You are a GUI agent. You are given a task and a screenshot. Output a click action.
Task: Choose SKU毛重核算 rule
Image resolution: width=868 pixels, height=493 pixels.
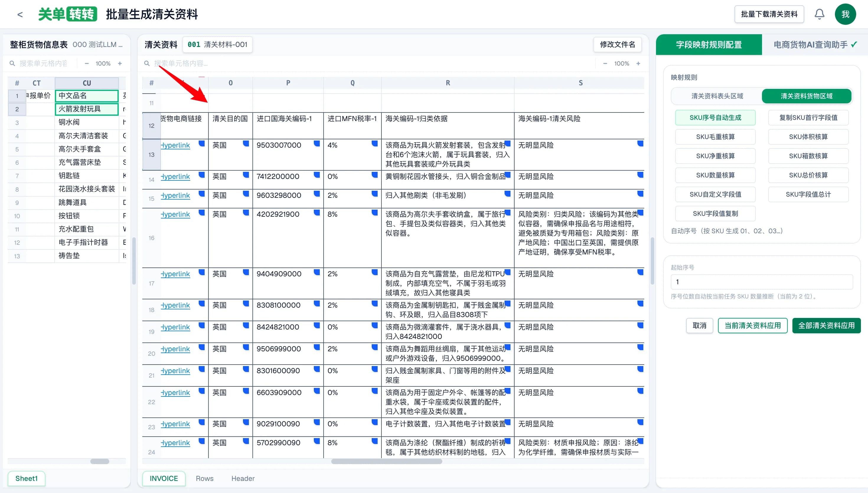point(715,137)
